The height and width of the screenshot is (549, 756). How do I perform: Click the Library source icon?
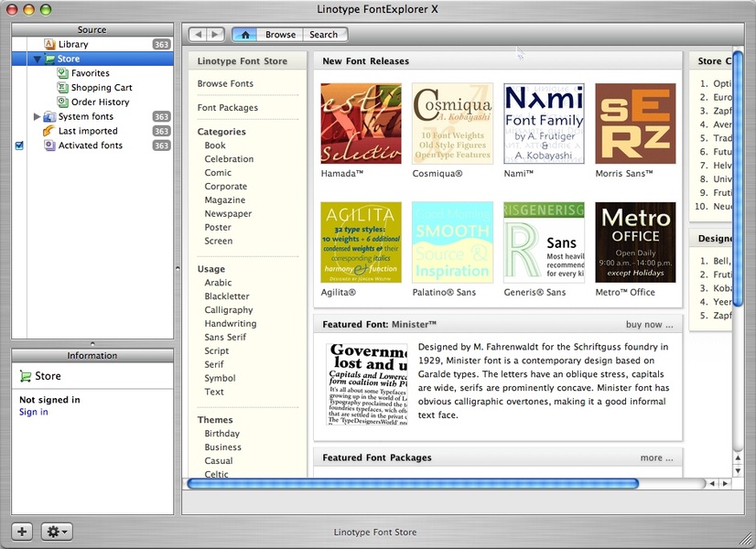point(49,44)
